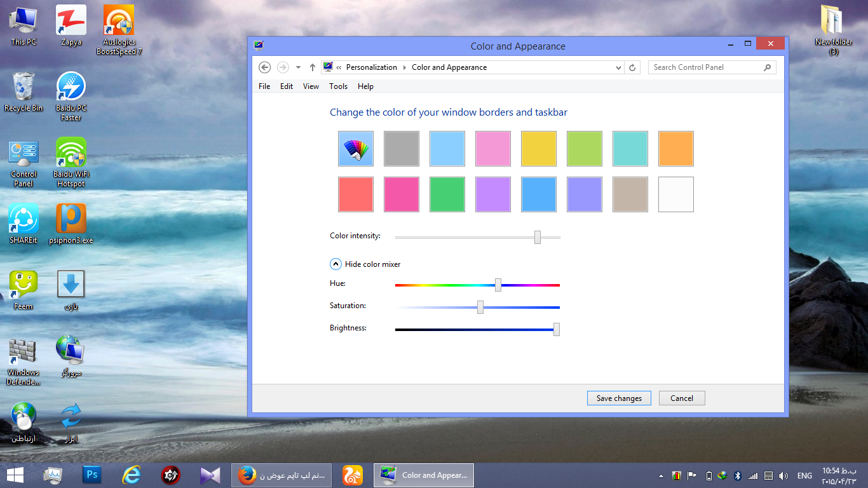The image size is (868, 488).
Task: Click Save changes button
Action: 619,398
